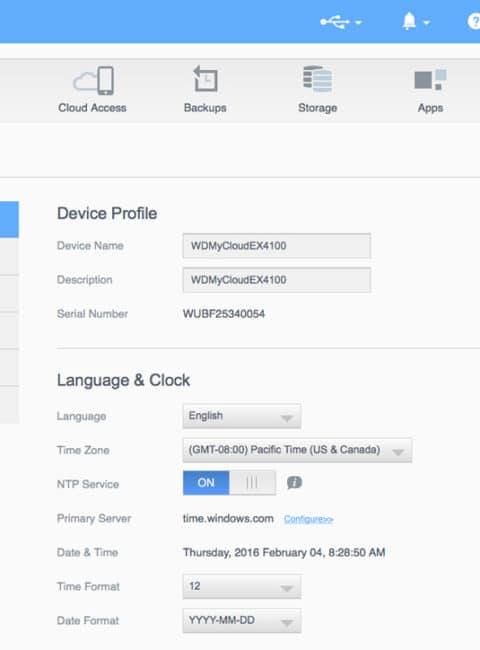Click the Cloud Access label
This screenshot has width=480, height=650.
pos(92,108)
